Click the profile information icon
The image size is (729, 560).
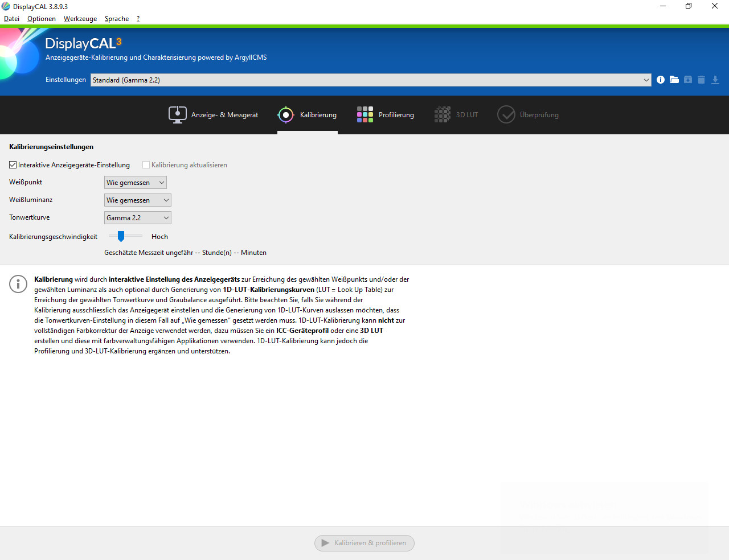tap(661, 80)
